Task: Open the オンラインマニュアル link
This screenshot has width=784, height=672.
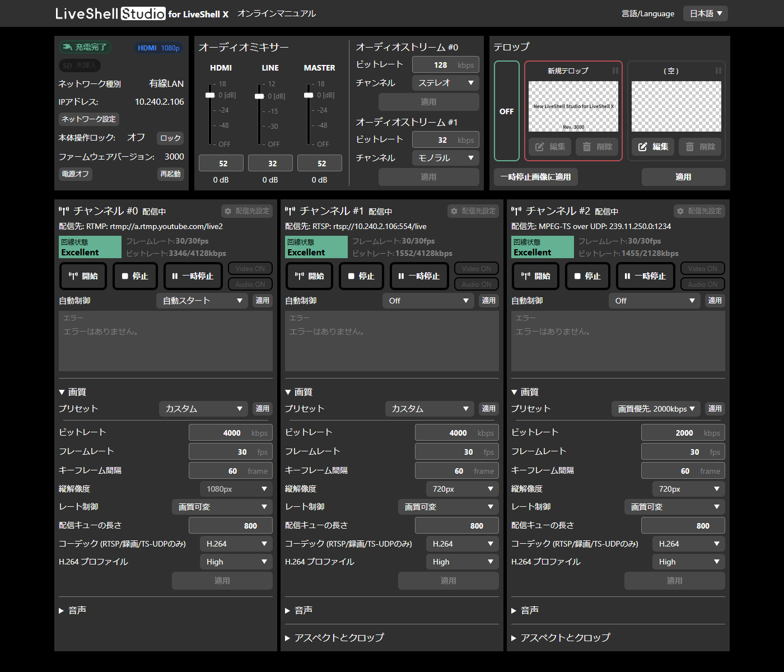Action: coord(277,13)
